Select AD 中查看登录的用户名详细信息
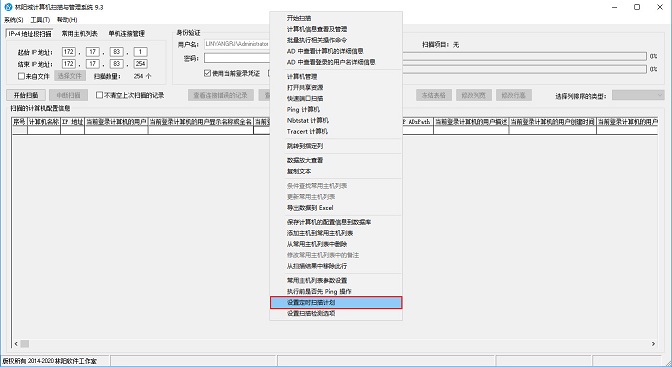The width and height of the screenshot is (672, 367). point(336,62)
